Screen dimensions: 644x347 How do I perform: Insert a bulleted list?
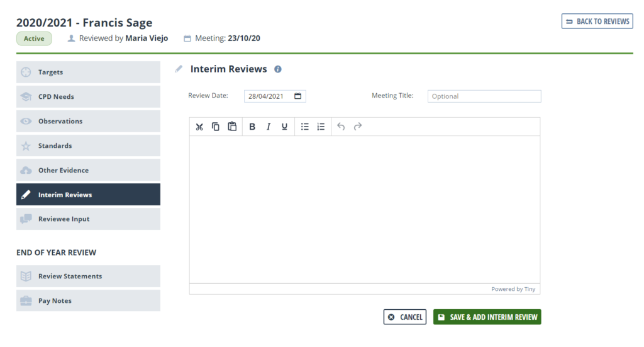coord(305,127)
